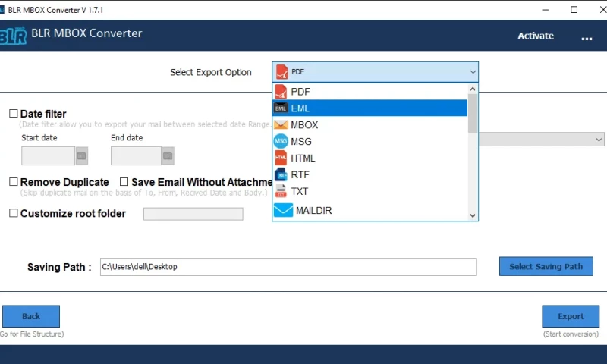This screenshot has height=364, width=607.
Task: Start conversion with Export button
Action: click(x=571, y=316)
